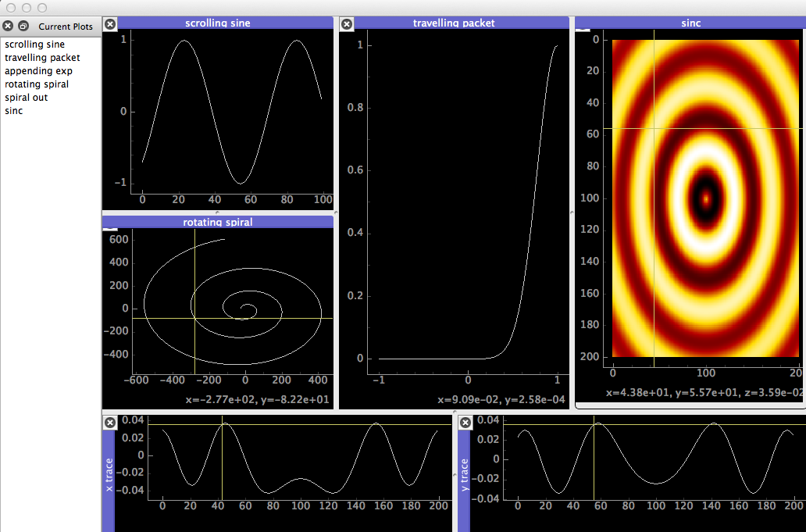This screenshot has width=806, height=532.
Task: Click the 'Current Plots' panel title
Action: (66, 27)
